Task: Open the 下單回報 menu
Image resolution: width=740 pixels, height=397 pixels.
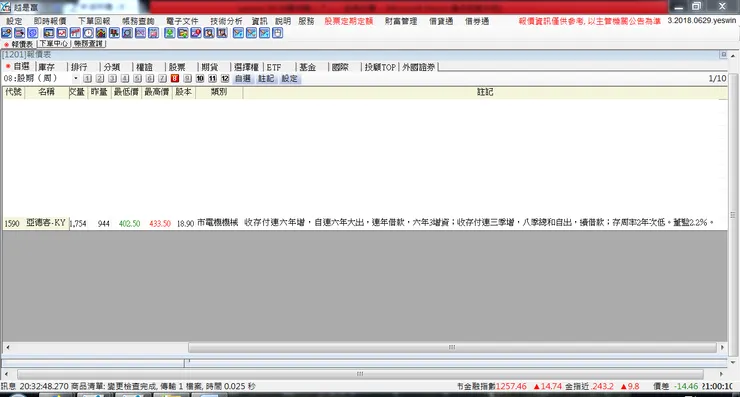Action: click(94, 21)
